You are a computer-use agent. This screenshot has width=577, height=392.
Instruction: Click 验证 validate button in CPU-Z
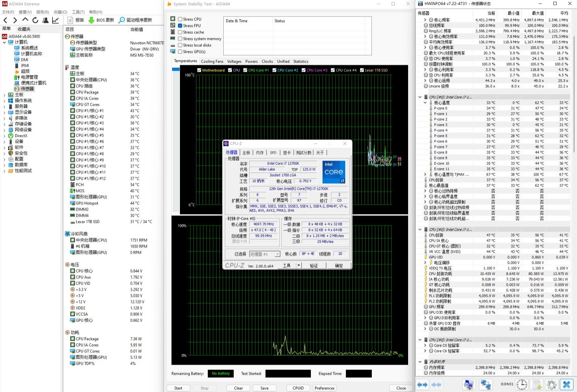(314, 266)
